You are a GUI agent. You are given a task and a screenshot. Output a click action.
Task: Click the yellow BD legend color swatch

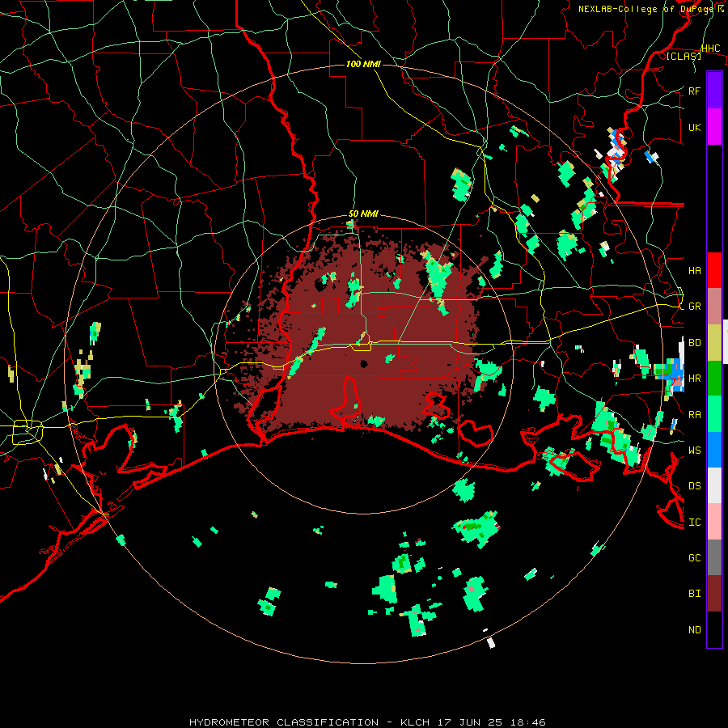tap(714, 343)
